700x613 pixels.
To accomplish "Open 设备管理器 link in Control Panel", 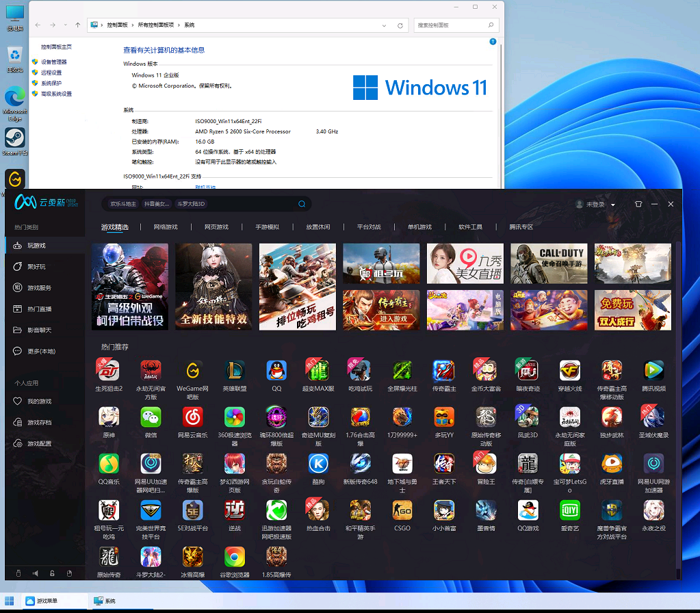I will 54,62.
